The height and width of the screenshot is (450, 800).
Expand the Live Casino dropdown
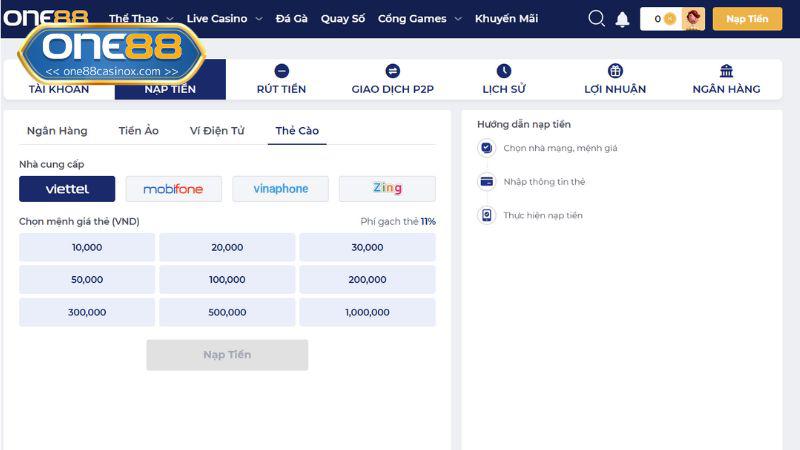tap(224, 19)
